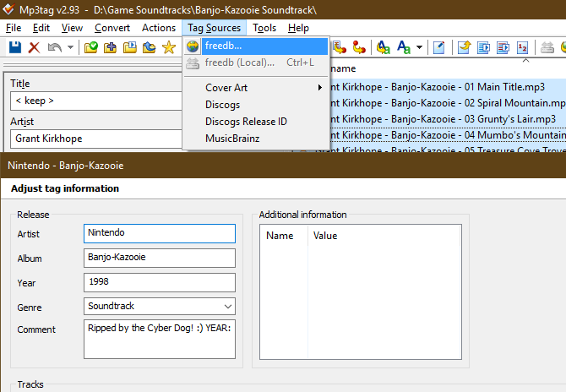Select the Discogs Release ID menu entry
The height and width of the screenshot is (392, 566).
pyautogui.click(x=246, y=122)
